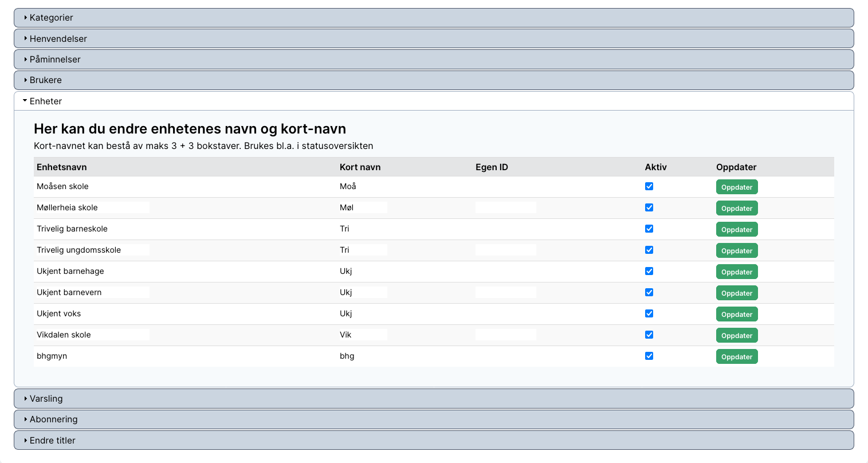868x463 pixels.
Task: Select Egen ID field for Trivelig ungdomsskole
Action: (x=506, y=250)
